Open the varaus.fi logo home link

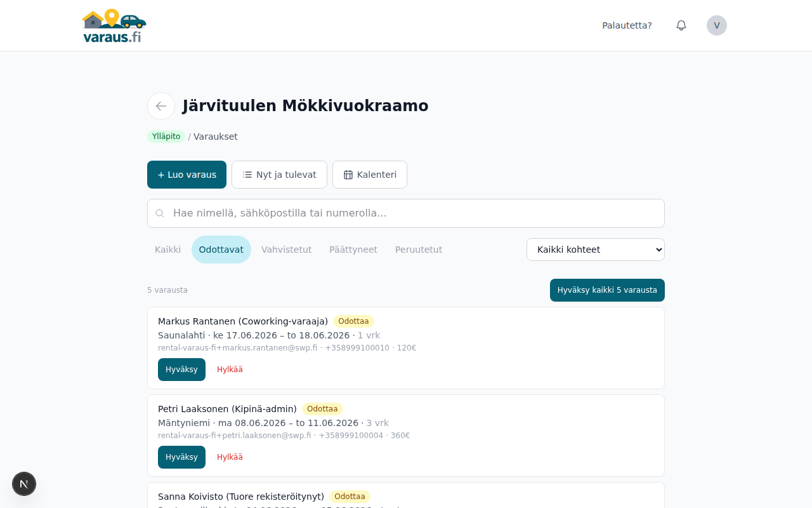point(114,25)
